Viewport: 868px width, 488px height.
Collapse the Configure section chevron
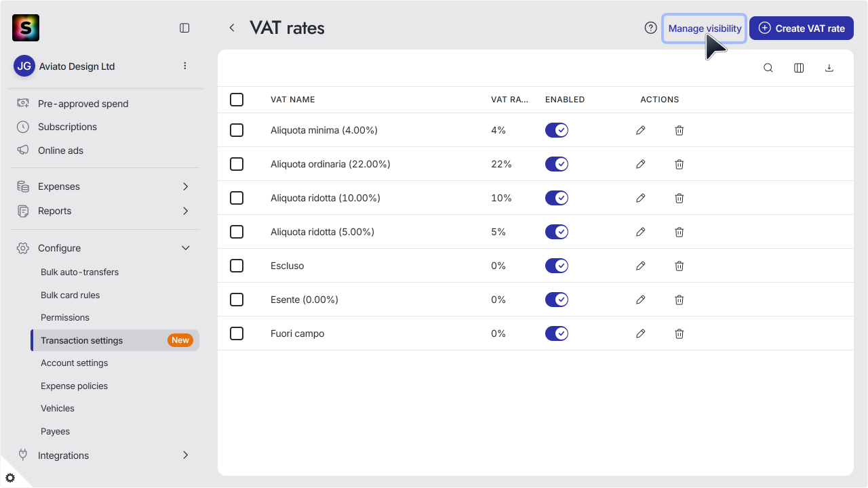point(186,248)
